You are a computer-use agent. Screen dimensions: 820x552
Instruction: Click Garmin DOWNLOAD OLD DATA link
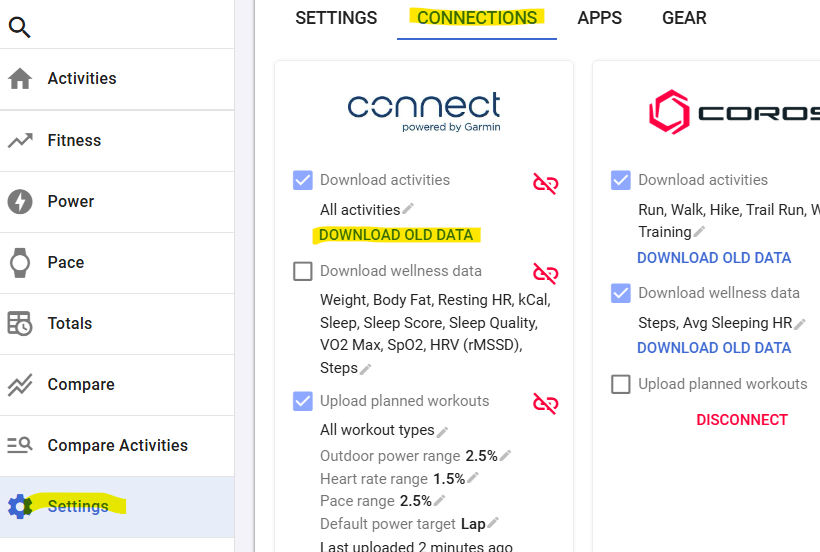coord(396,235)
